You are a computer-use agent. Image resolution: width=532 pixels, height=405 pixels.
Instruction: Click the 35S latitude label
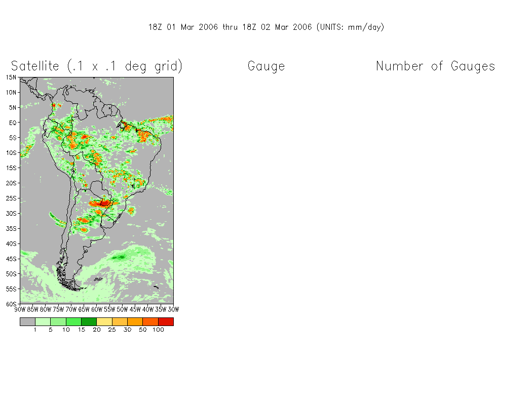[x=11, y=229]
